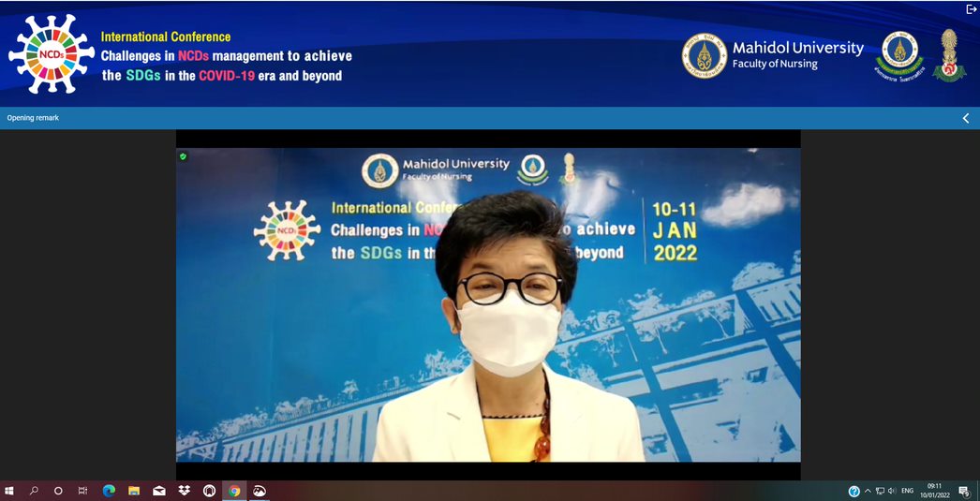Open Dropbox from the taskbar
This screenshot has width=980, height=501.
point(184,491)
